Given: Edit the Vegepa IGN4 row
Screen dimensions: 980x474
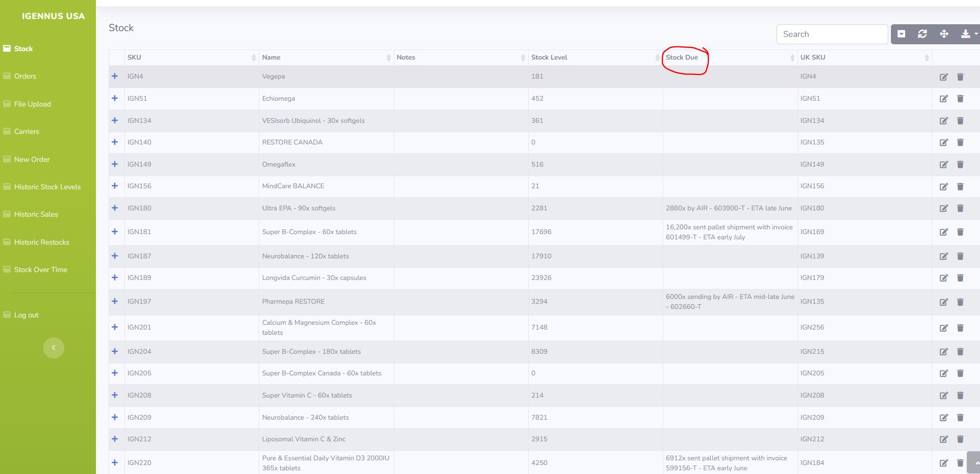Looking at the screenshot, I should coord(944,77).
